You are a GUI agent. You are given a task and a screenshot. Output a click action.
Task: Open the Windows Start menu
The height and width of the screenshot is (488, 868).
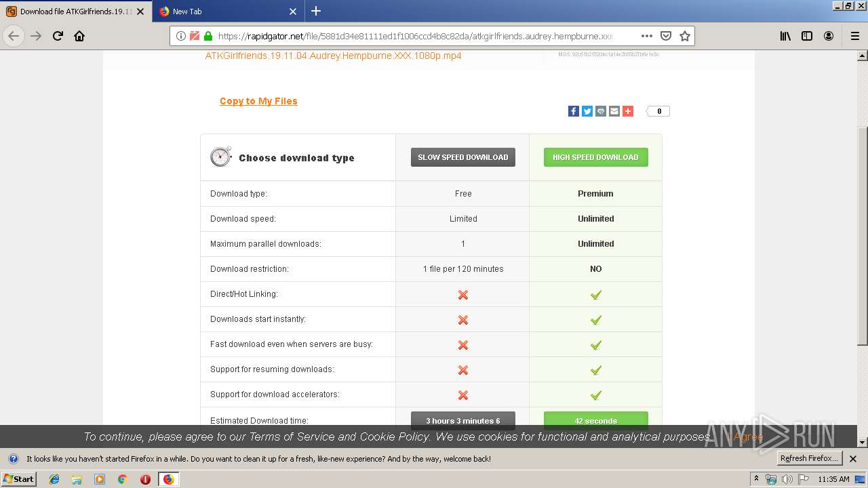pos(19,479)
